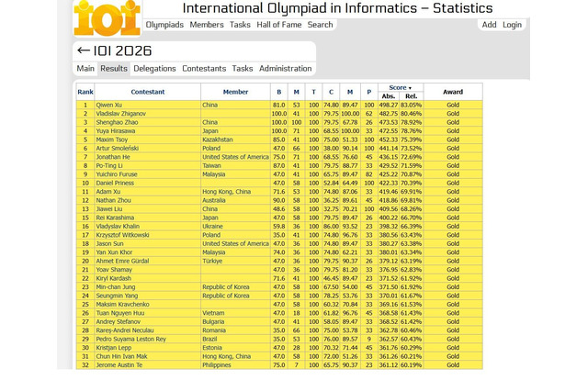Open the Search page
This screenshot has width=588, height=391.
click(x=321, y=25)
